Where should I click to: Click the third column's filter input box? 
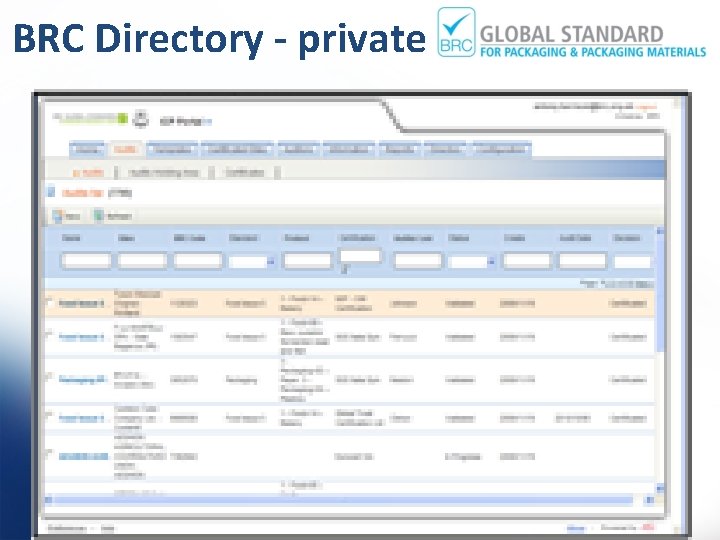[x=197, y=261]
